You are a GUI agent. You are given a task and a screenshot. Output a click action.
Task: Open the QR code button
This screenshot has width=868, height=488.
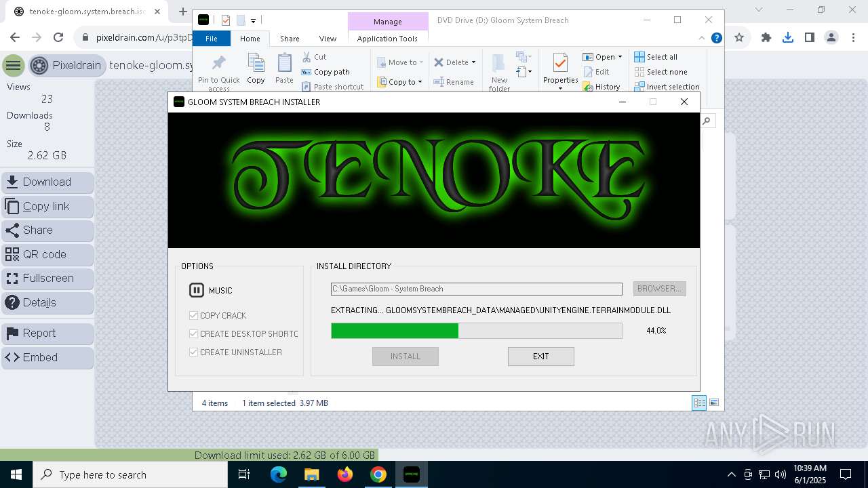click(x=47, y=255)
